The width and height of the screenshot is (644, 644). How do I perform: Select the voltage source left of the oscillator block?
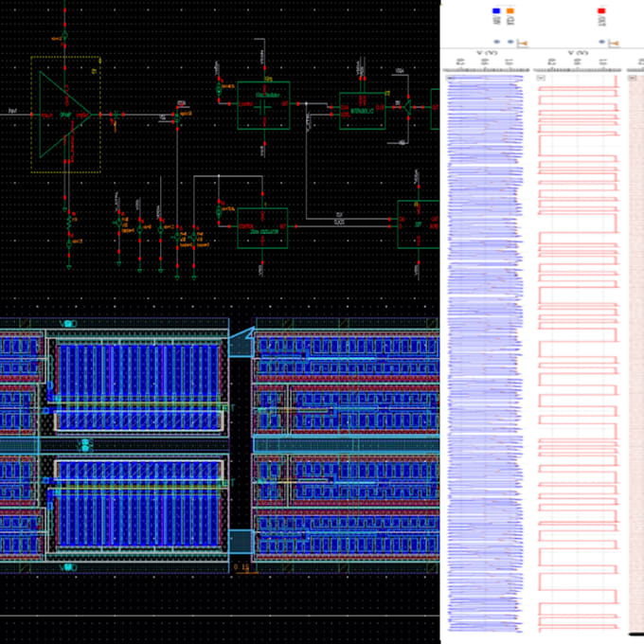coord(219,211)
